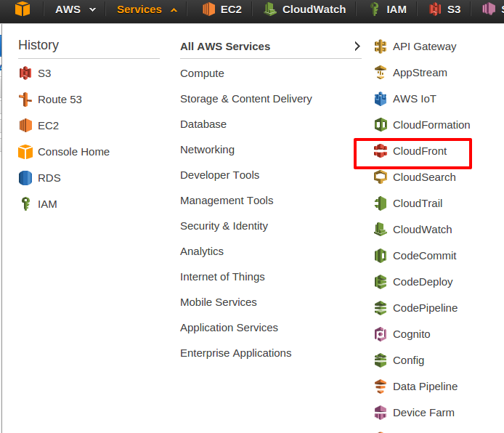Image resolution: width=504 pixels, height=433 pixels.
Task: Click the AWS cube logo in the top bar
Action: [x=23, y=9]
